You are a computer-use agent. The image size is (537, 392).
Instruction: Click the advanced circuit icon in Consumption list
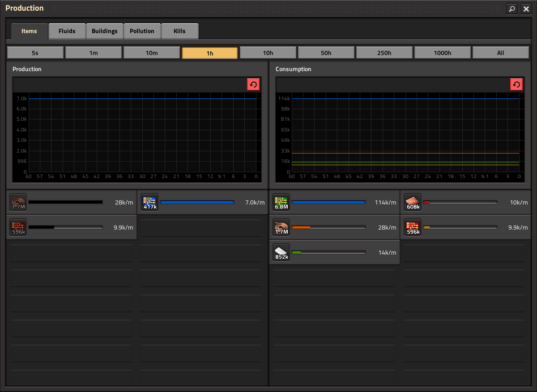[x=413, y=227]
